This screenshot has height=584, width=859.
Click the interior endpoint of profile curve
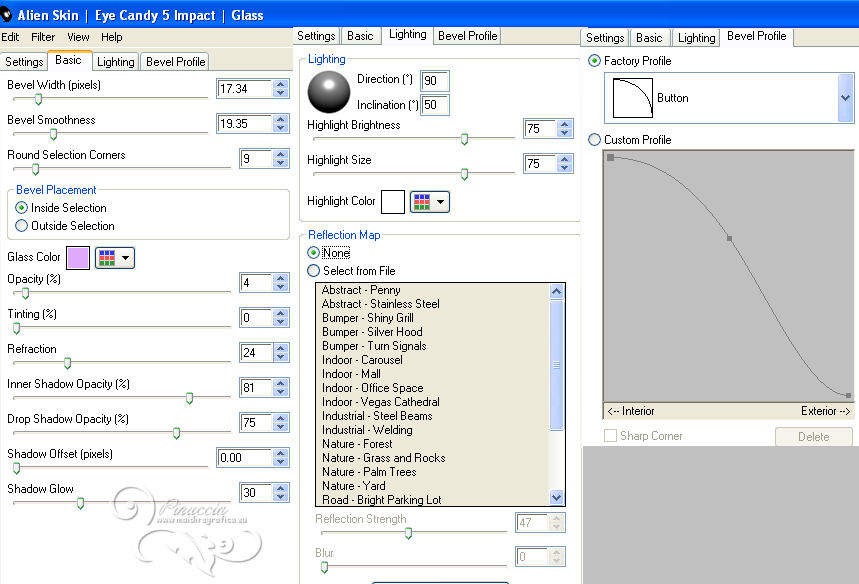coord(611,158)
